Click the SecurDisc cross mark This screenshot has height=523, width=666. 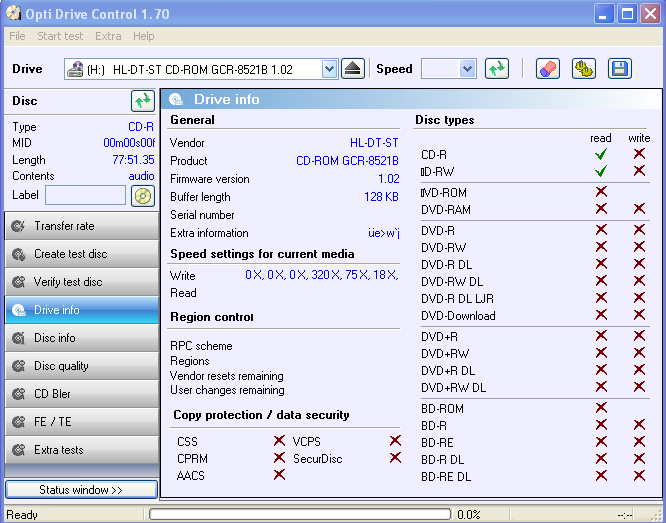(395, 458)
